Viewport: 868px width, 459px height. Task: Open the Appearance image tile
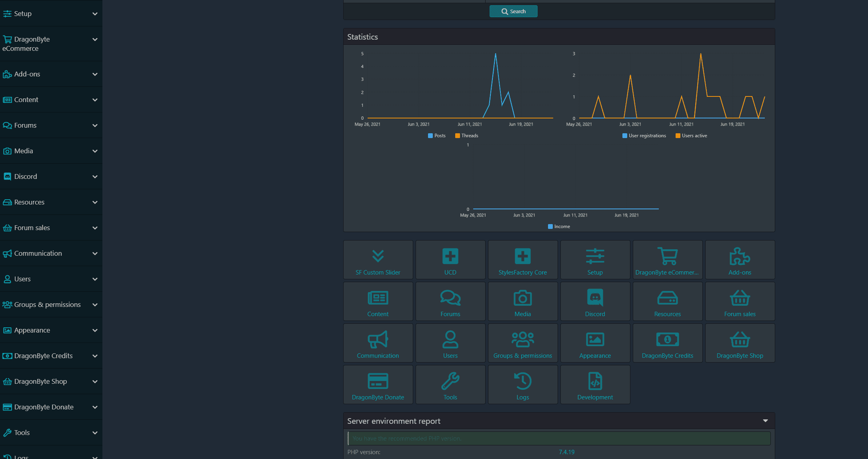[595, 343]
